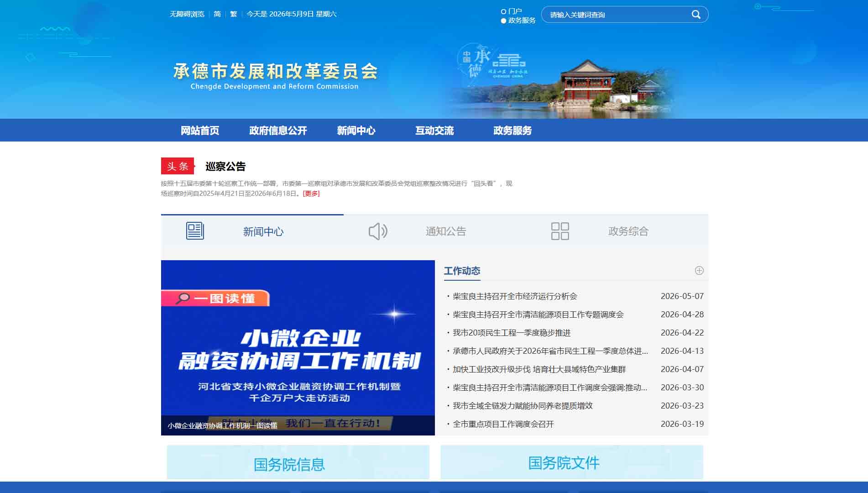The width and height of the screenshot is (868, 493).
Task: Open the 清洁能源项目工作调度会强调 article
Action: click(x=550, y=388)
